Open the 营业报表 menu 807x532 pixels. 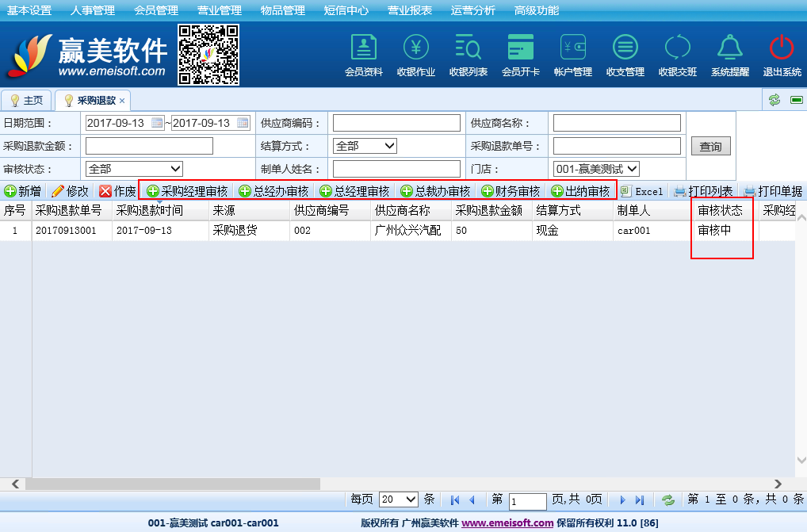(410, 10)
